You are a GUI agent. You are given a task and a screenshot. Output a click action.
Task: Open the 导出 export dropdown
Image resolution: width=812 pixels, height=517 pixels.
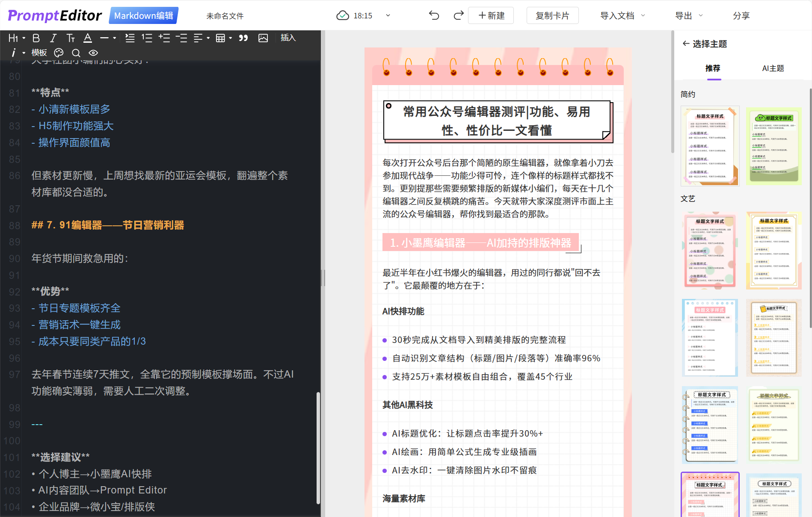(689, 16)
